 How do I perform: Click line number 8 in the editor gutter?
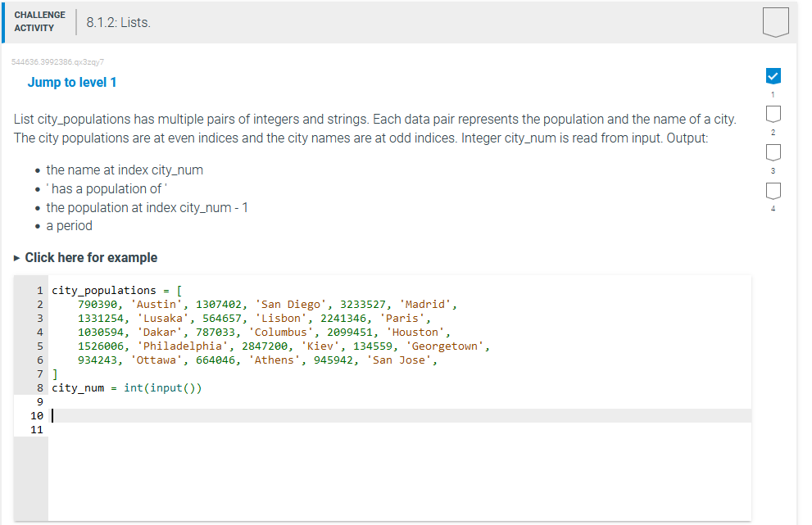click(x=37, y=387)
